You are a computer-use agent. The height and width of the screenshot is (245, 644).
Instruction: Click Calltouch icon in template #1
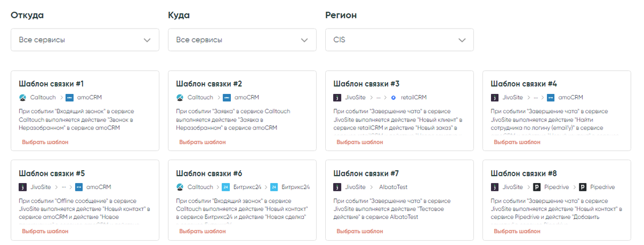click(x=23, y=97)
